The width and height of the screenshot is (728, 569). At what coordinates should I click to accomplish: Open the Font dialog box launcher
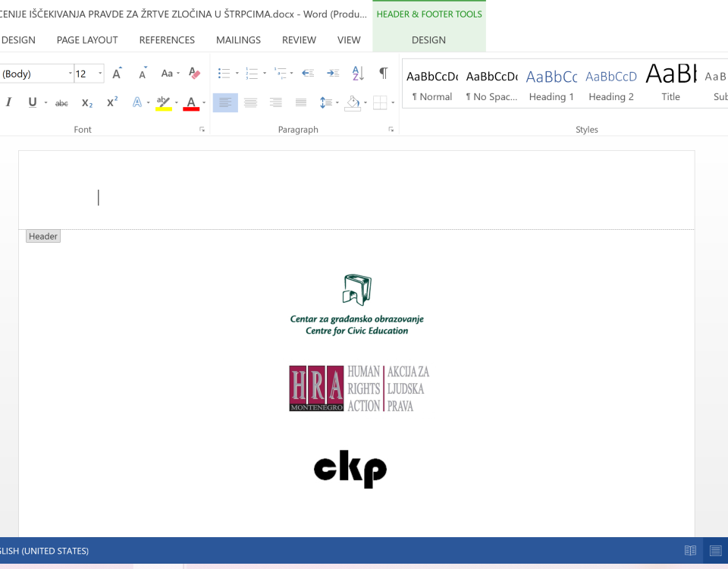202,130
